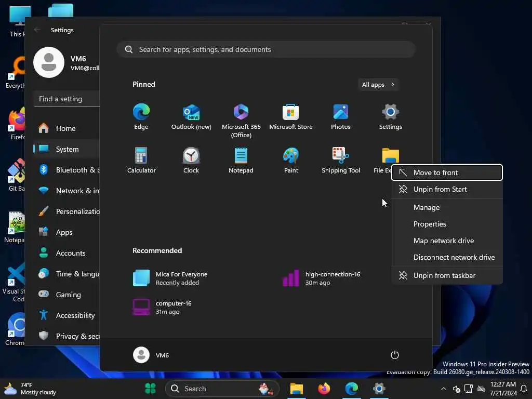Choose Disconnect network drive
The height and width of the screenshot is (399, 532).
[x=447, y=257]
